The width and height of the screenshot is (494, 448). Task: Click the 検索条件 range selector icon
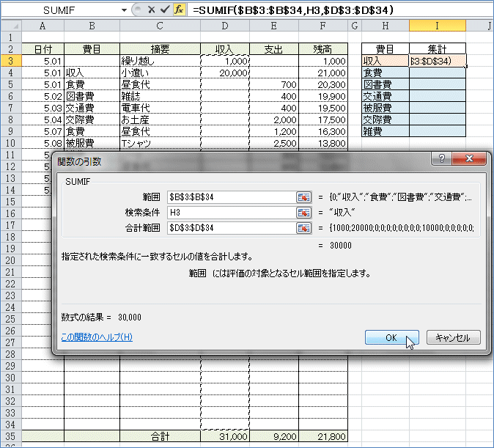click(x=303, y=213)
